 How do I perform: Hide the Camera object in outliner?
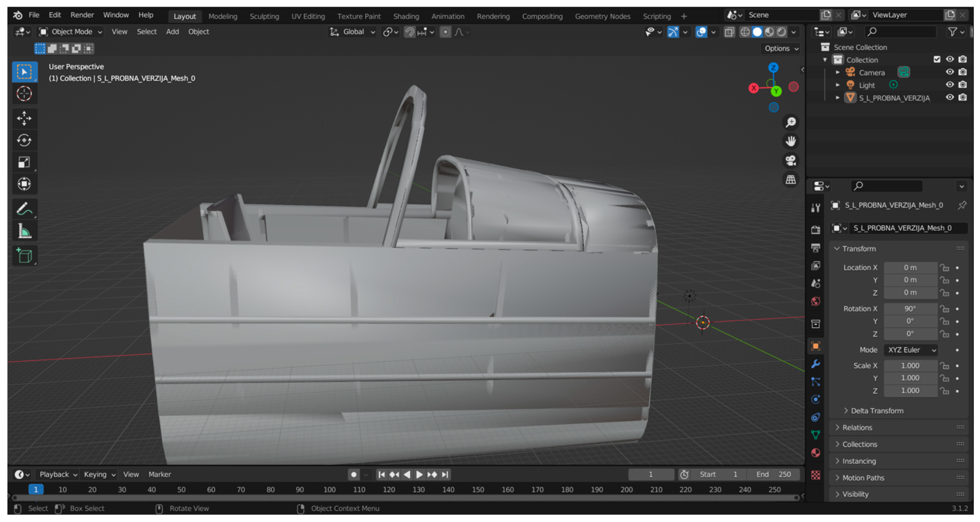click(x=950, y=72)
